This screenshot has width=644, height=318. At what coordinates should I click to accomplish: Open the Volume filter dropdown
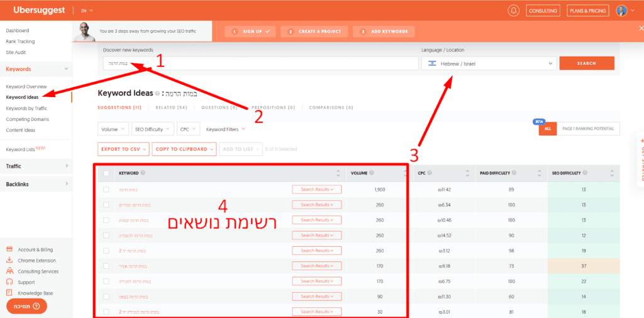click(x=113, y=128)
